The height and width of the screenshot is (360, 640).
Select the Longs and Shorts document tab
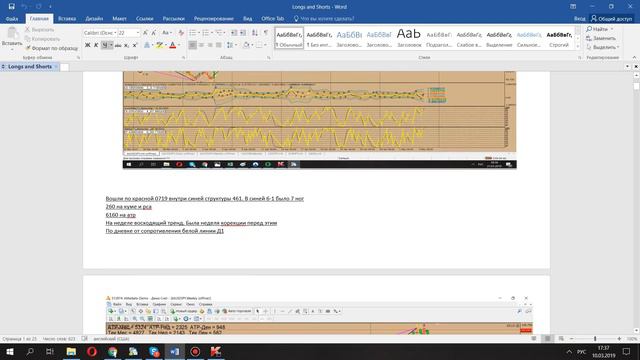click(x=30, y=67)
